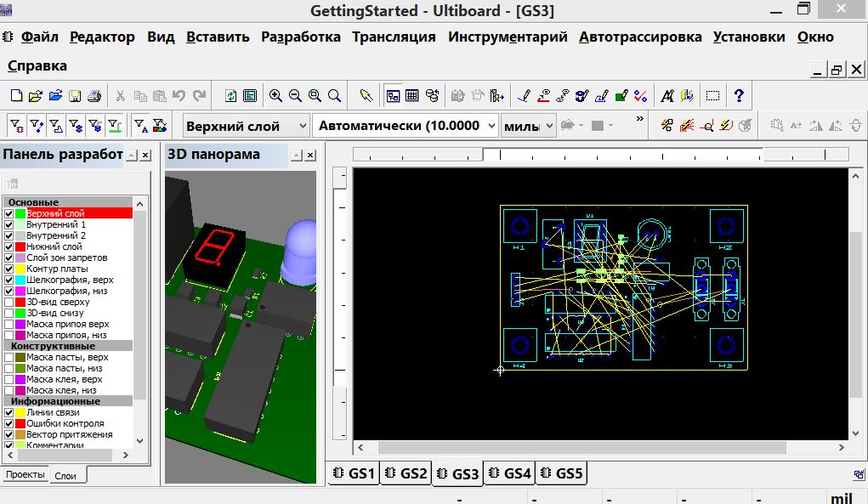Click the dashed rectangle selection icon
Image resolution: width=868 pixels, height=504 pixels.
coord(713,96)
